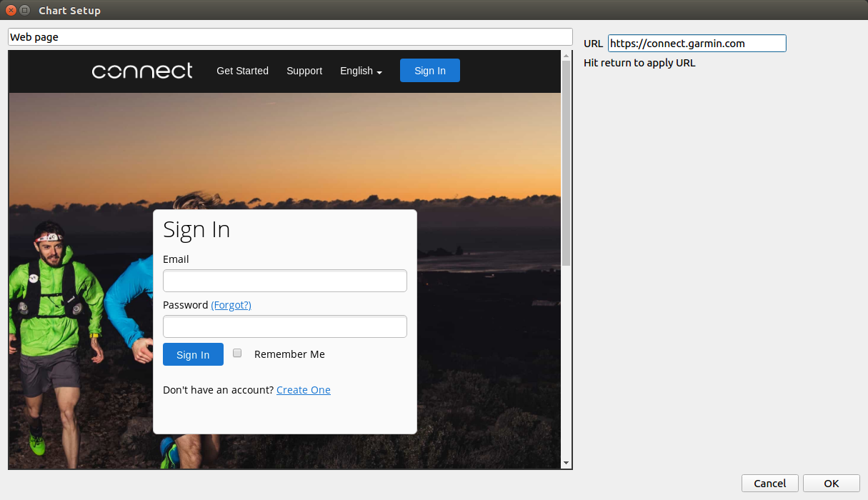Image resolution: width=868 pixels, height=500 pixels.
Task: Click into the URL text field
Action: [x=697, y=44]
